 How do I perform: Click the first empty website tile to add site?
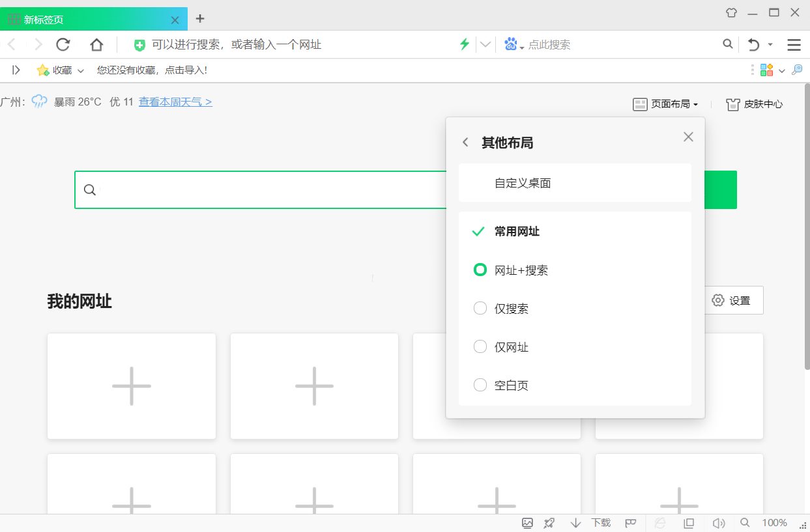click(x=131, y=385)
